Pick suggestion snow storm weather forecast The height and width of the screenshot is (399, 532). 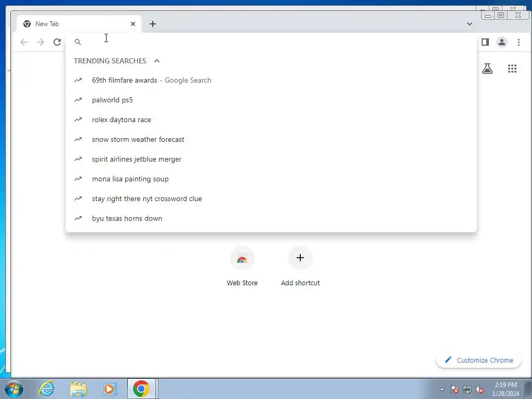pos(271,139)
